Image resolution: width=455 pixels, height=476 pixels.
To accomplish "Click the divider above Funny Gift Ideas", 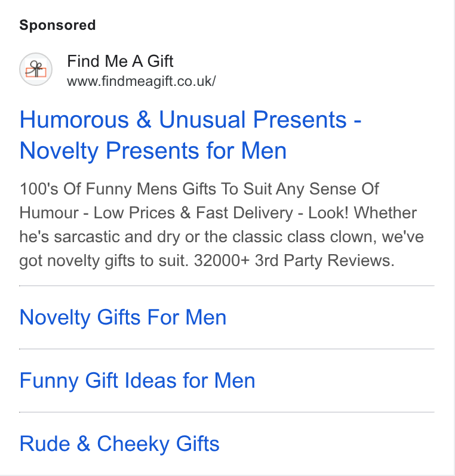I will 227,349.
